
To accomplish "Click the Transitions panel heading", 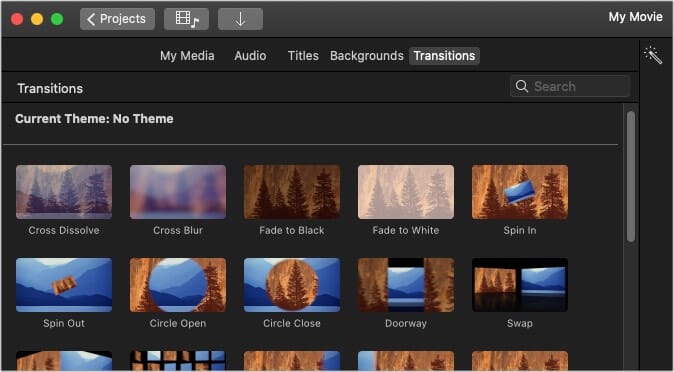I will [x=50, y=88].
